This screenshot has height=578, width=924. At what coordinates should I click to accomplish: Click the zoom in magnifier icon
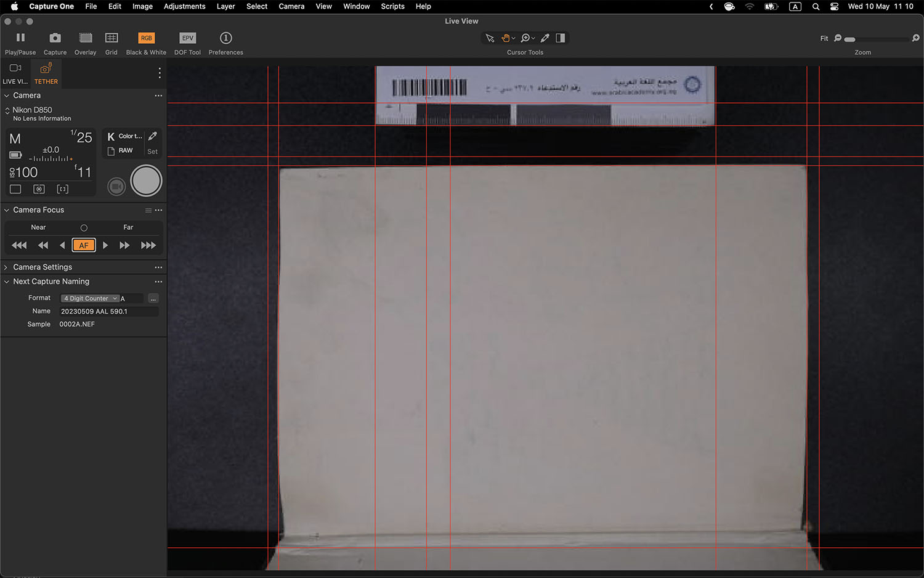(915, 38)
